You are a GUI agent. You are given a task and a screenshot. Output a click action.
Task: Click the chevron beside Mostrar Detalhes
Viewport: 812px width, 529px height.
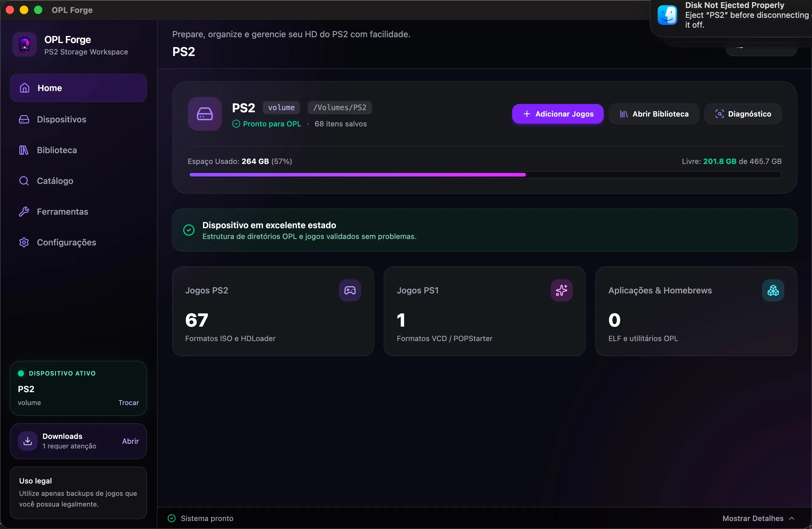pos(791,519)
